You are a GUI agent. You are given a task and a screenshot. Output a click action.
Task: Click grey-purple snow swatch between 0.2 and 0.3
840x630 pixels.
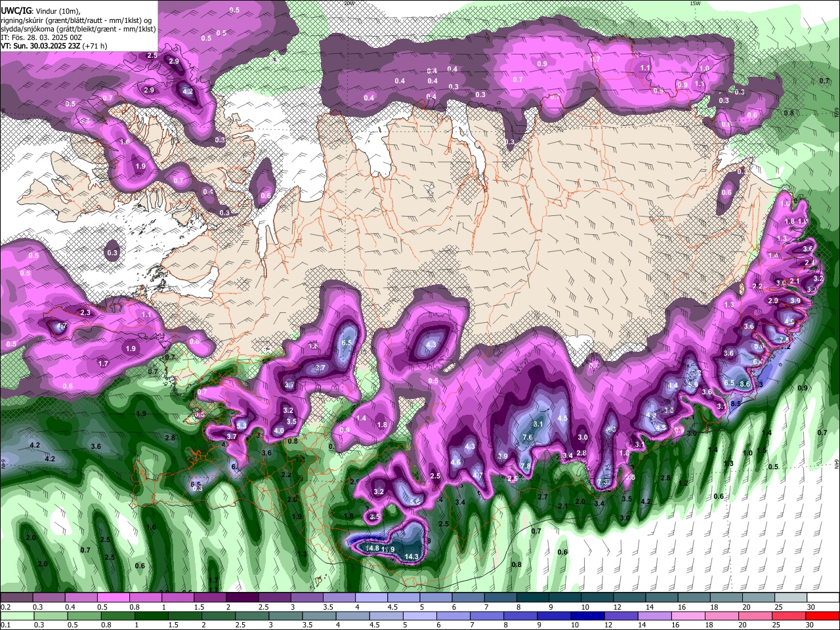click(16, 598)
